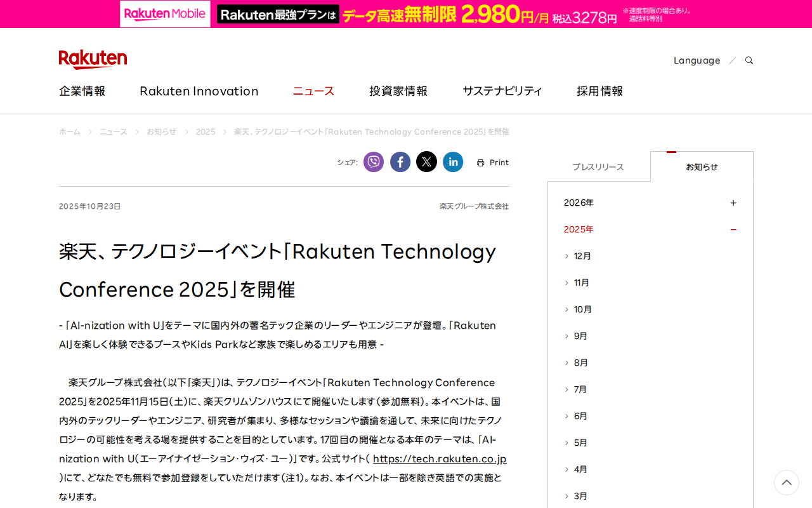This screenshot has height=508, width=812.
Task: Open the 10月 archive link
Action: coord(583,309)
